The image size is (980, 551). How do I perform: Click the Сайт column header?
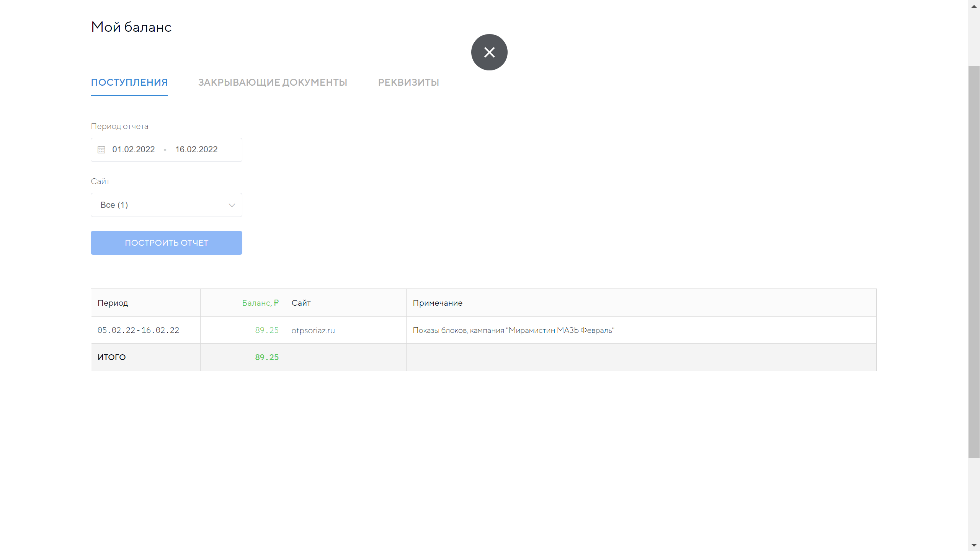point(301,303)
